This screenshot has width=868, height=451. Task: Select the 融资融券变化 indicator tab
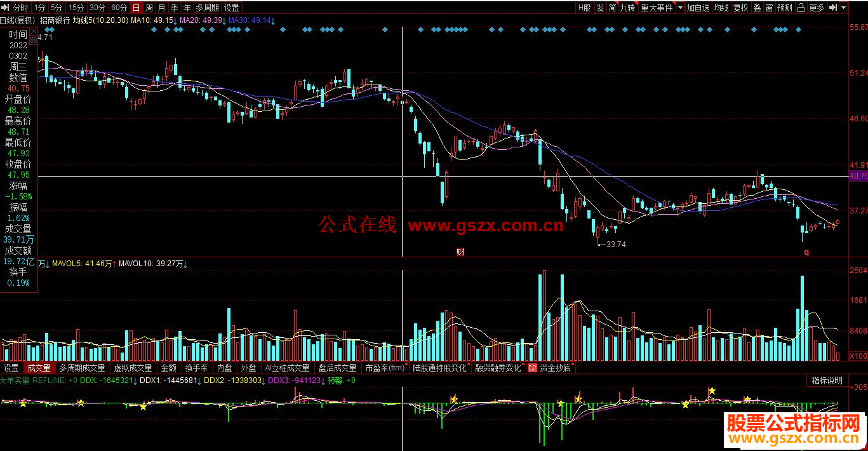point(498,368)
